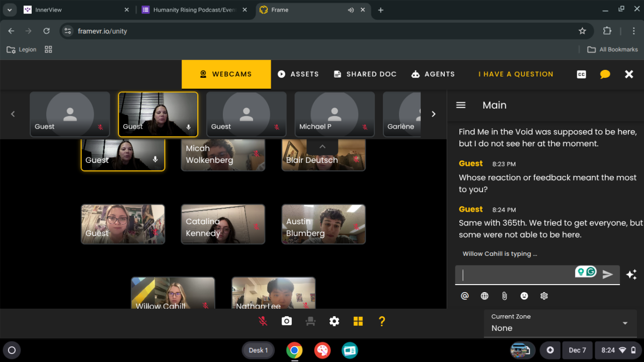Viewport: 644px width, 362px height.
Task: Click the framevr.io/unity address bar
Action: pyautogui.click(x=326, y=31)
